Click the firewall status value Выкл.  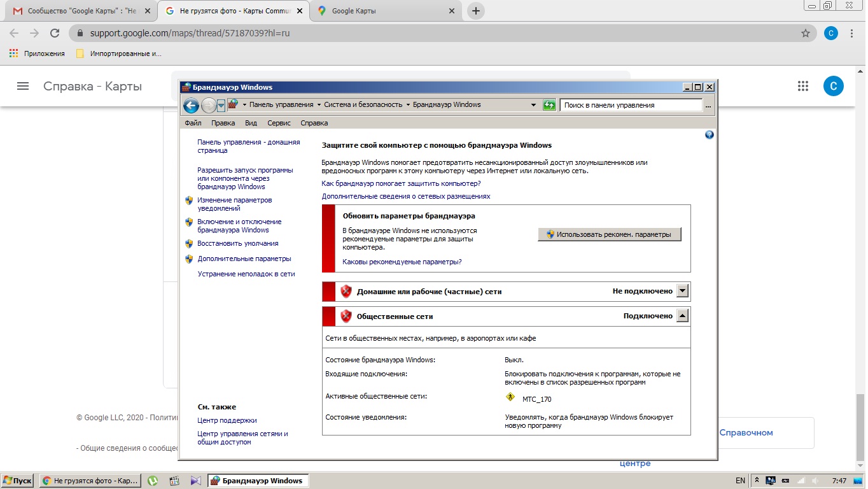coord(514,360)
